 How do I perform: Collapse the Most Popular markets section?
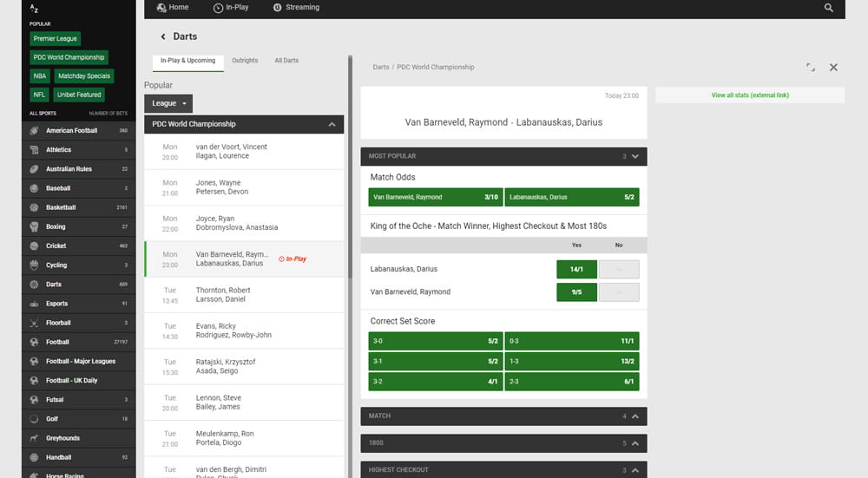tap(635, 156)
